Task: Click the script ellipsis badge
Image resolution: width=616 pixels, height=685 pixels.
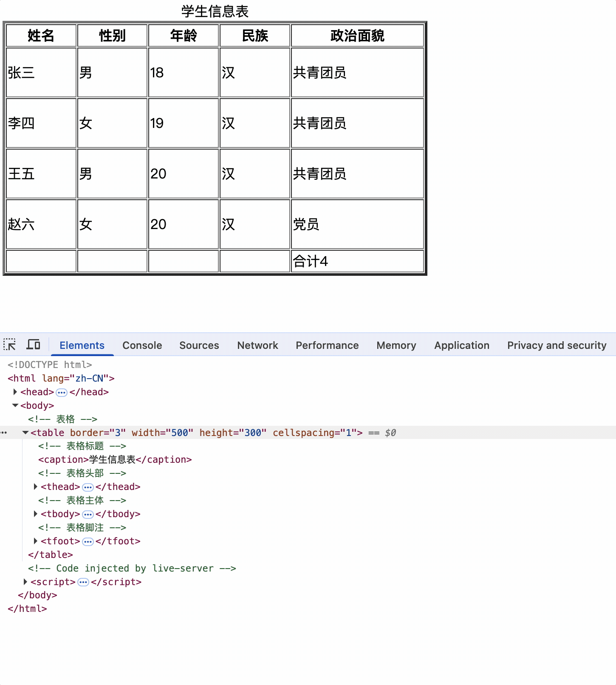Action: [x=83, y=582]
